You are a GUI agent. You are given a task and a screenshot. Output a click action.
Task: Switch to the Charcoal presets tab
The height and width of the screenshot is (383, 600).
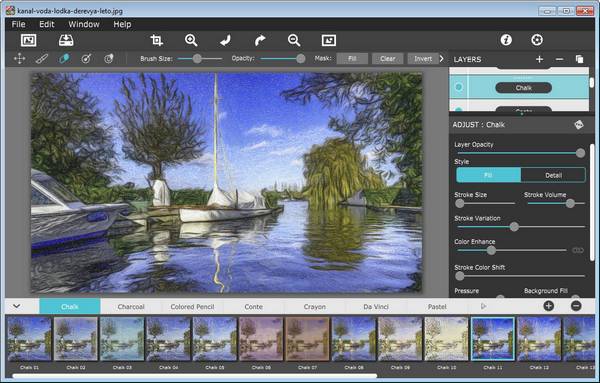(x=131, y=306)
